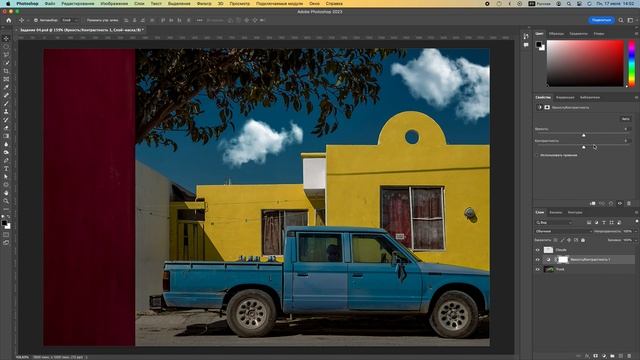This screenshot has width=640, height=360.
Task: Toggle adjustment visibility eye in Properties panel
Action: click(620, 203)
